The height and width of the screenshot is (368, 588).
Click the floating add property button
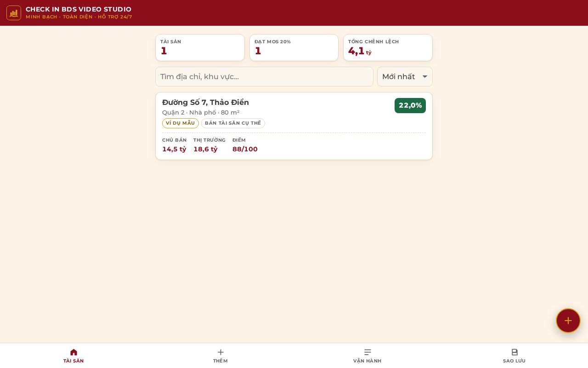pyautogui.click(x=568, y=321)
